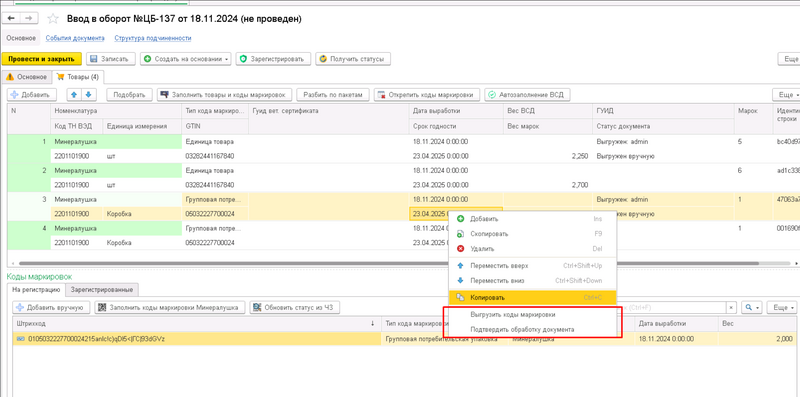Go back with the left arrow
Image resolution: width=800 pixels, height=397 pixels.
click(x=11, y=18)
